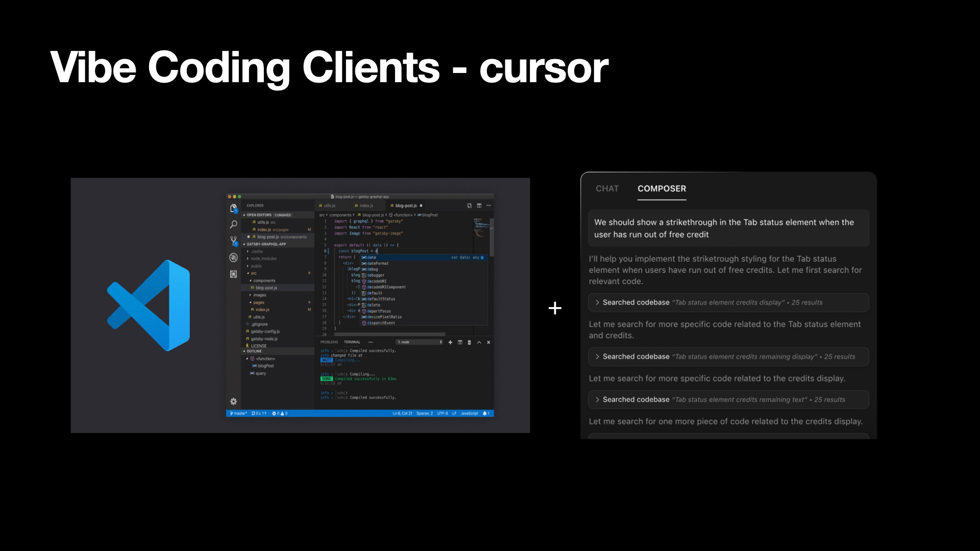The image size is (980, 551).
Task: Select the TERMINAL panel tab
Action: 352,342
